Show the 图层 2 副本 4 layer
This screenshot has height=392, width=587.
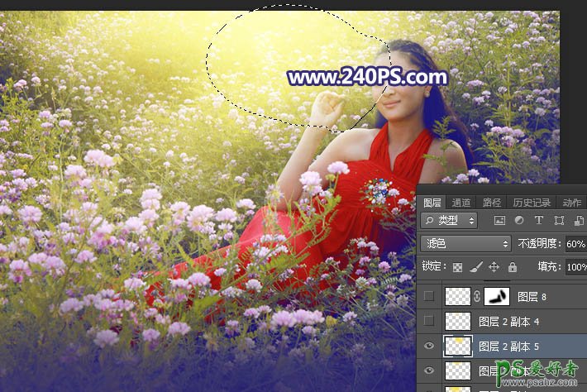[x=428, y=321]
